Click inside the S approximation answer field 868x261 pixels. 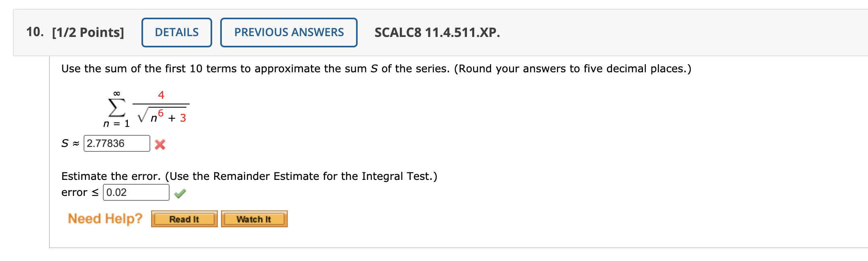point(117,143)
